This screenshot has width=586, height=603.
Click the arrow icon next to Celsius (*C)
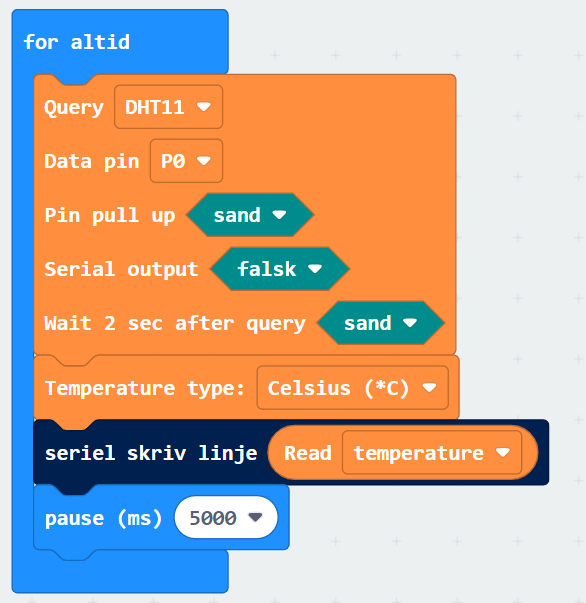(429, 387)
